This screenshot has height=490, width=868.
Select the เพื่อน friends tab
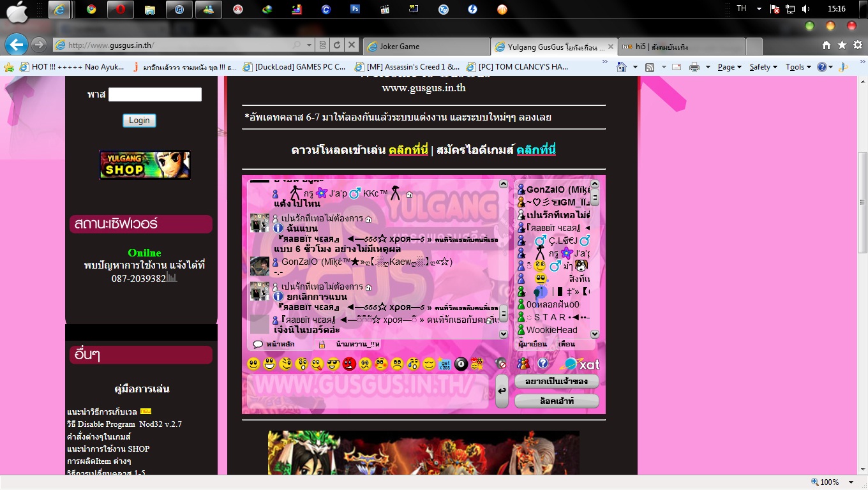coord(567,345)
